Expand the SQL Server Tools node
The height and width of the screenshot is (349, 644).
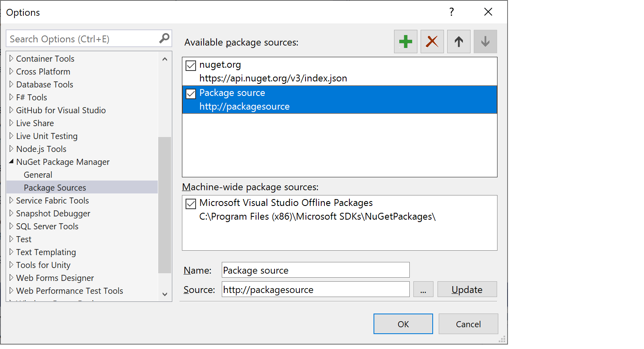coord(11,226)
